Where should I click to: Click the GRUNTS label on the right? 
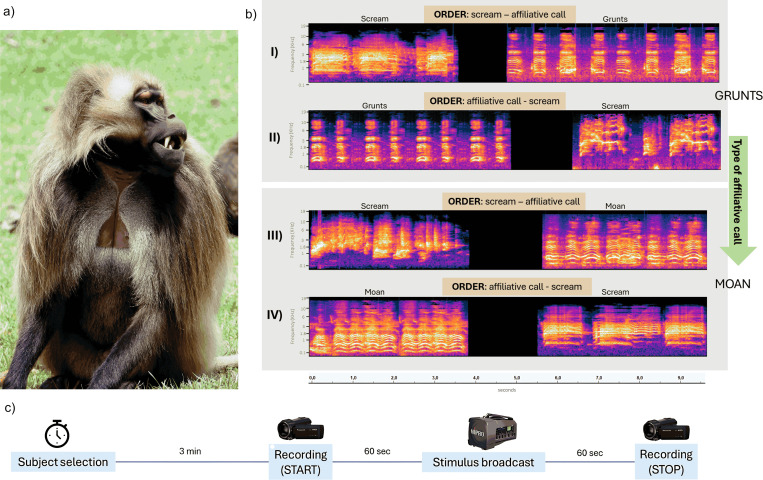pos(738,96)
